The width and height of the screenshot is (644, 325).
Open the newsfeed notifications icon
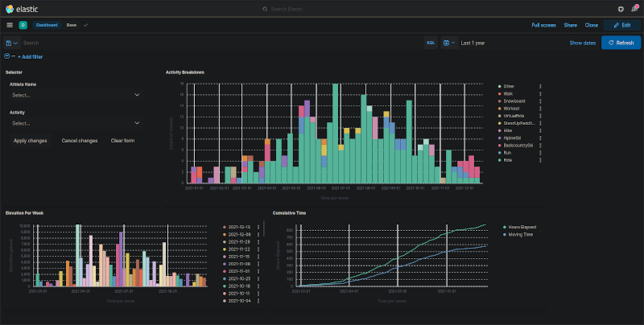[634, 8]
